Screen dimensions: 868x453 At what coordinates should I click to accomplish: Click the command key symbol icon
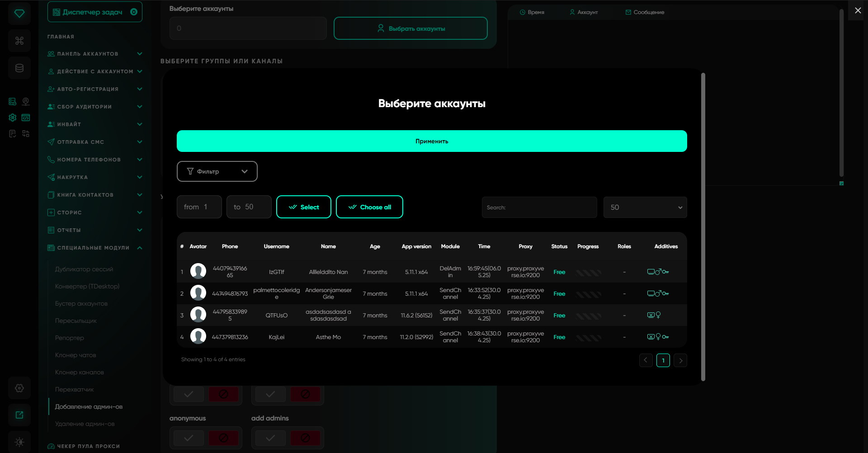[19, 41]
